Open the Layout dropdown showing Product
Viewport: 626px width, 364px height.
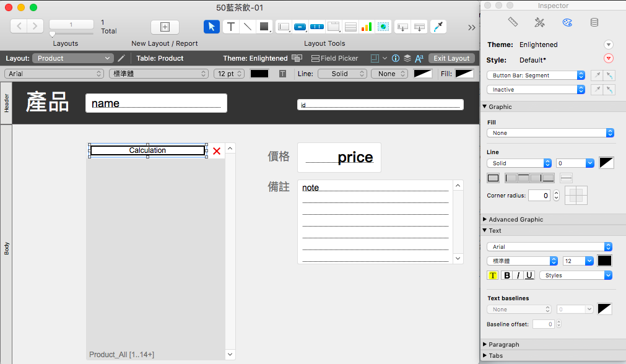73,58
